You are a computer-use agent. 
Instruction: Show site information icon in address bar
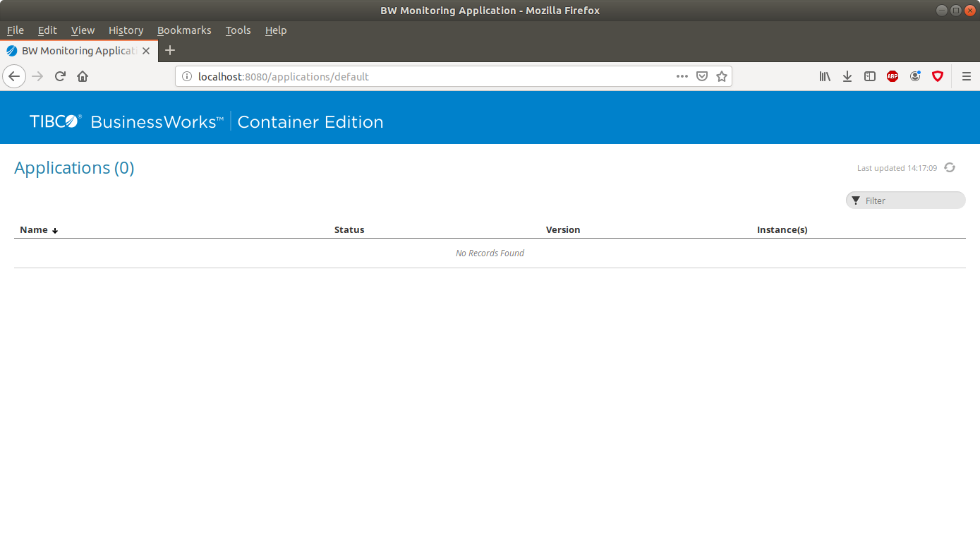187,76
